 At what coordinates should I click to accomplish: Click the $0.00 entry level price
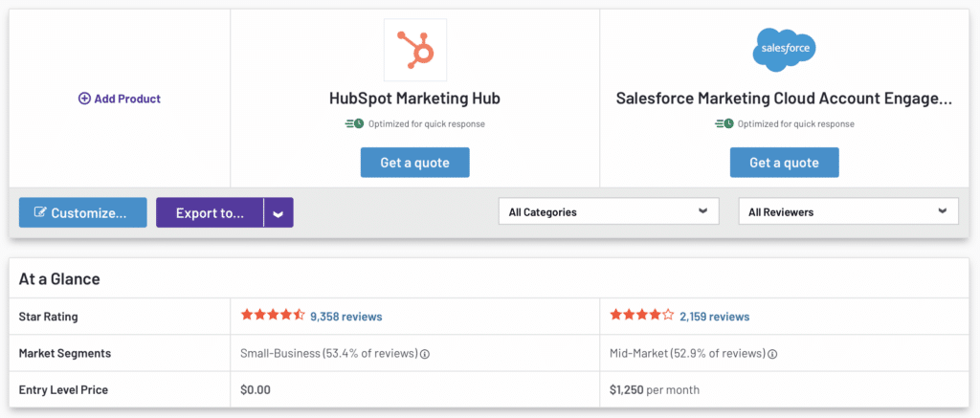click(x=256, y=390)
